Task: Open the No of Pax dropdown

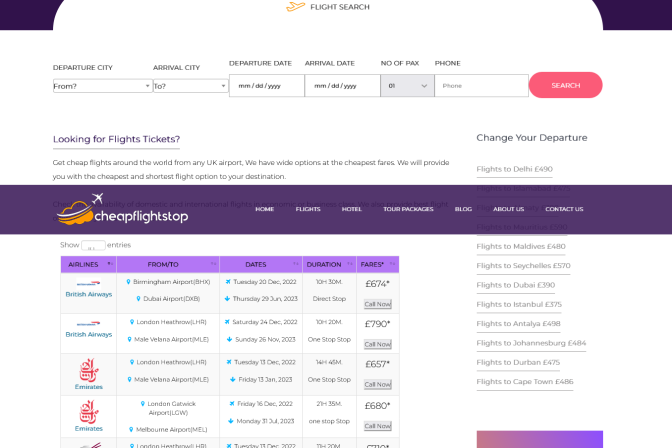Action: 408,86
